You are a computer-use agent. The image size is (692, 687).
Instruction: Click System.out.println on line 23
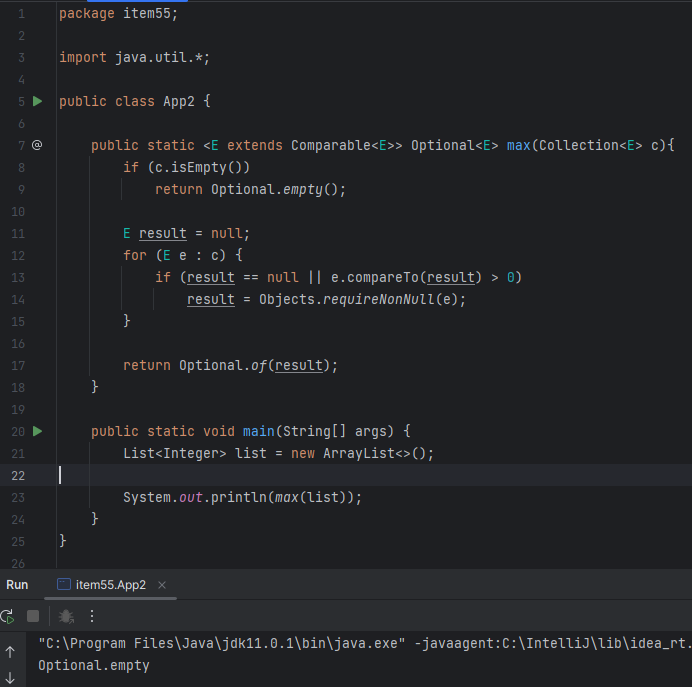[195, 497]
